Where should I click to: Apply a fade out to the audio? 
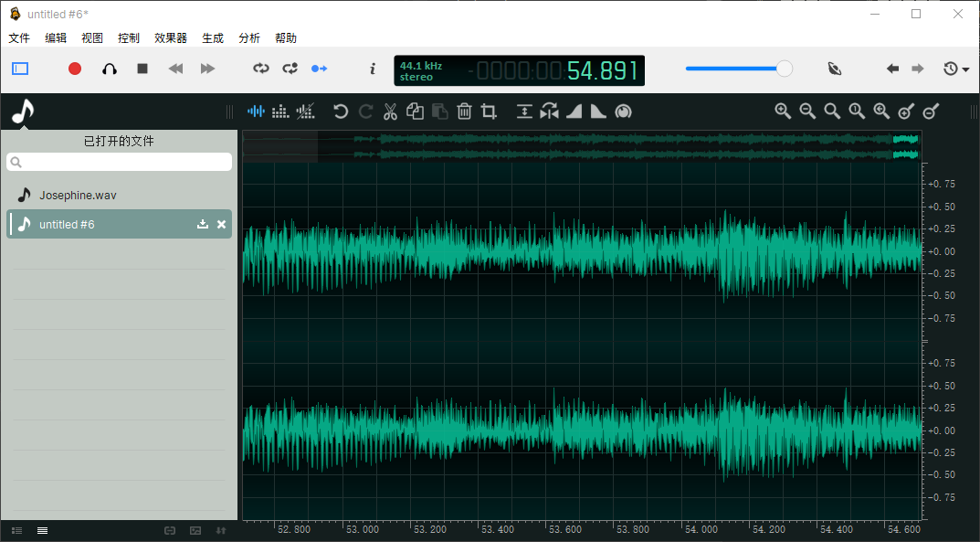pos(598,111)
